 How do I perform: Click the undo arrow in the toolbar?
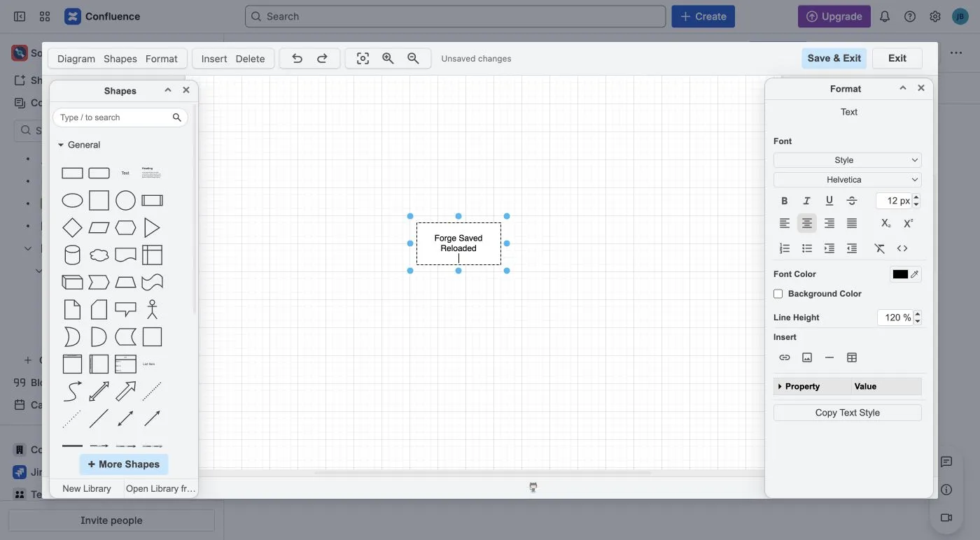point(297,59)
